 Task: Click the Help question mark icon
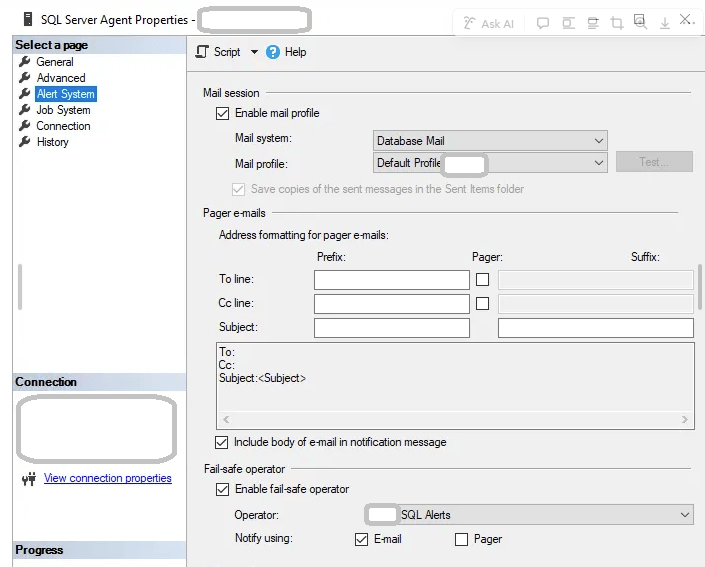(x=273, y=52)
